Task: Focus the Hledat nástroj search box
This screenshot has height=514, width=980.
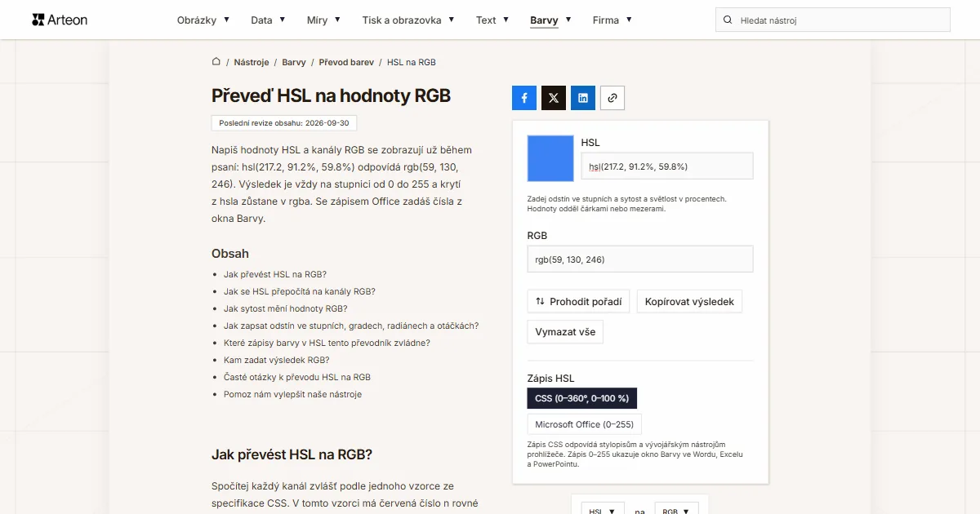Action: point(833,20)
